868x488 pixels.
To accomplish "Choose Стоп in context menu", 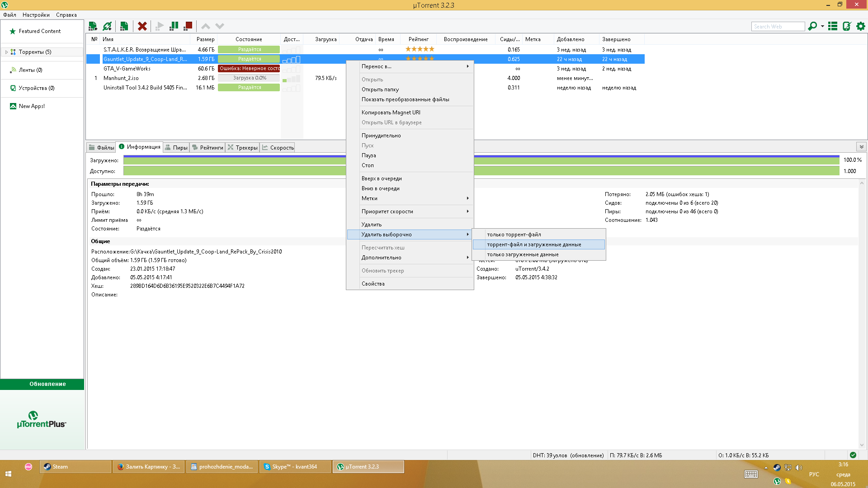I will click(x=410, y=165).
